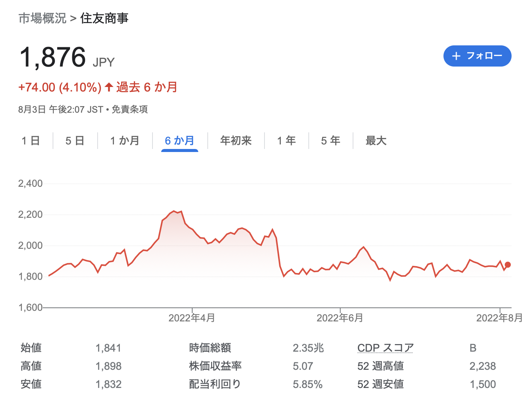Viewport: 532px width, 394px height.
Task: Select the 1 日 range tab
Action: click(31, 141)
